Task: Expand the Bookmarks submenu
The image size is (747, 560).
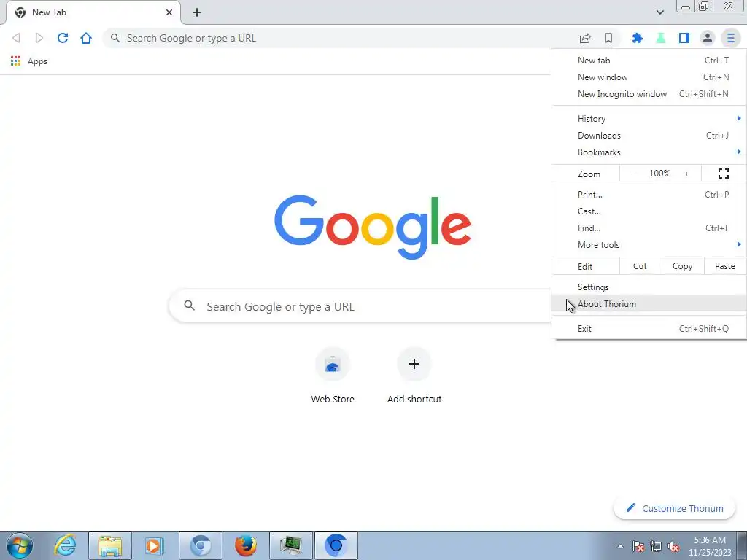Action: 649,152
